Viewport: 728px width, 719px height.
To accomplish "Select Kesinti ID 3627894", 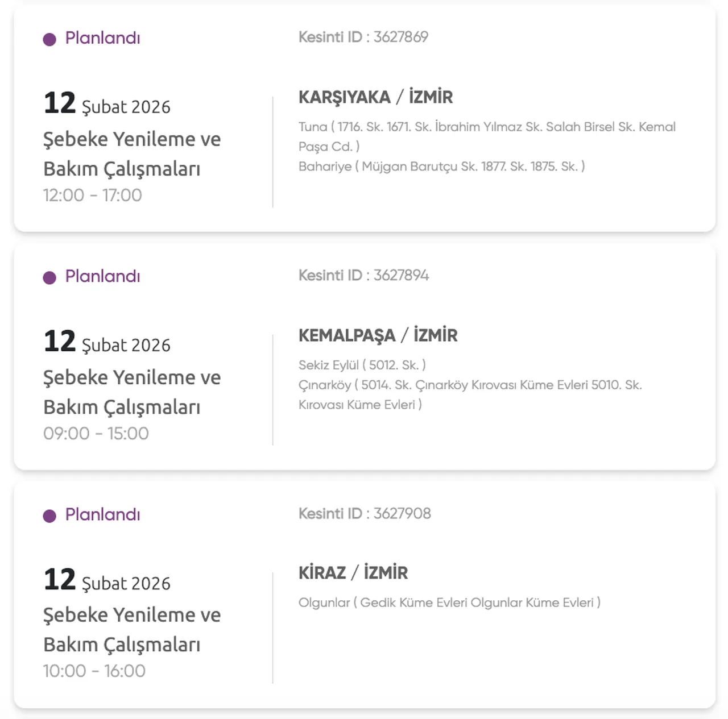I will click(363, 275).
